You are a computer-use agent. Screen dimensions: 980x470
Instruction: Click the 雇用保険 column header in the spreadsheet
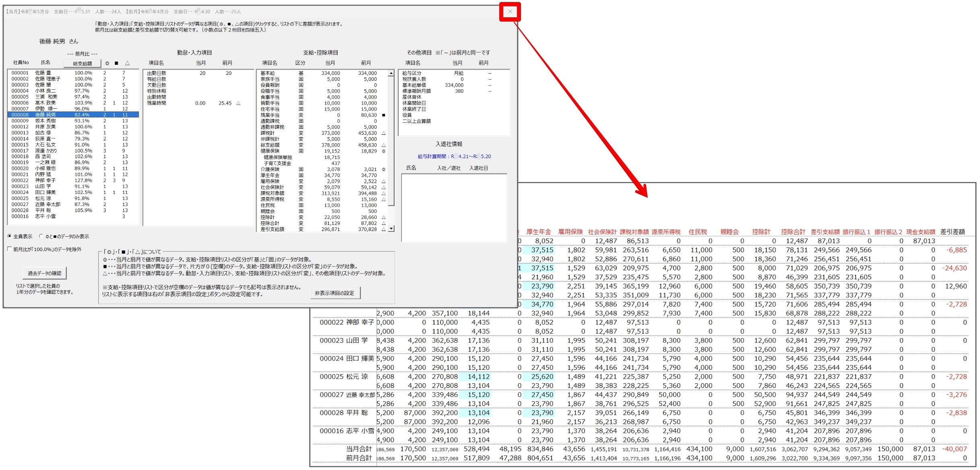point(570,232)
